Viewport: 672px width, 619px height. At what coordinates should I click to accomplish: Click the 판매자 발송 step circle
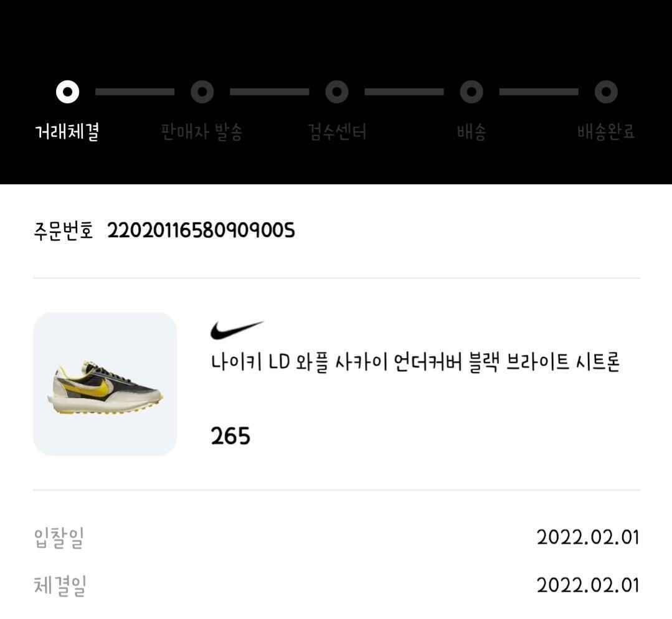[202, 92]
